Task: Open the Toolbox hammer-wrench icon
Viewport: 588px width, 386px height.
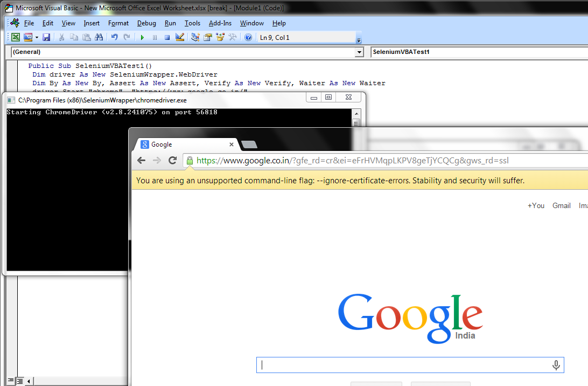Action: point(233,37)
